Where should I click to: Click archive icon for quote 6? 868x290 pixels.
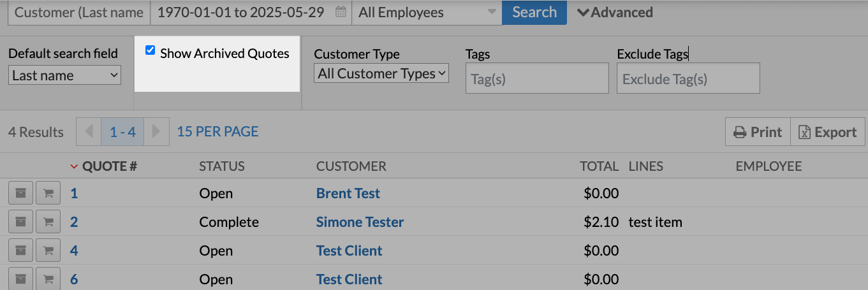[x=20, y=279]
